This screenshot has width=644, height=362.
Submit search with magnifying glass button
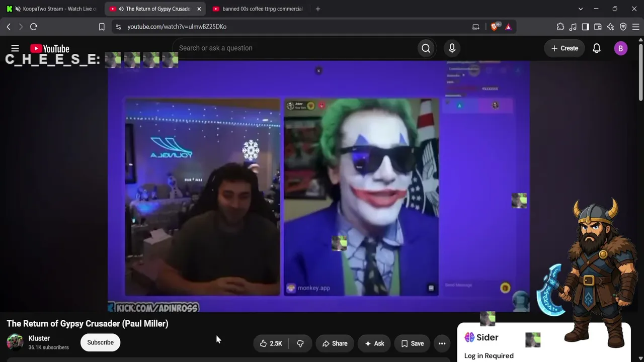click(426, 48)
